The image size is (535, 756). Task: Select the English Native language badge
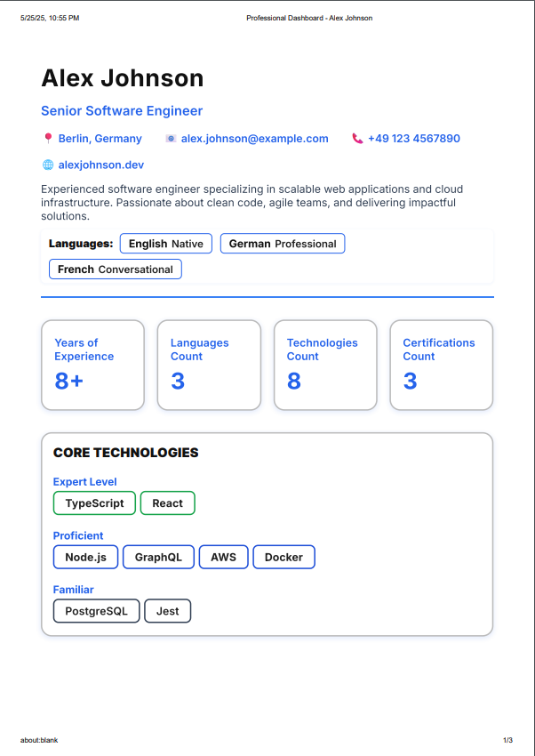coord(166,244)
